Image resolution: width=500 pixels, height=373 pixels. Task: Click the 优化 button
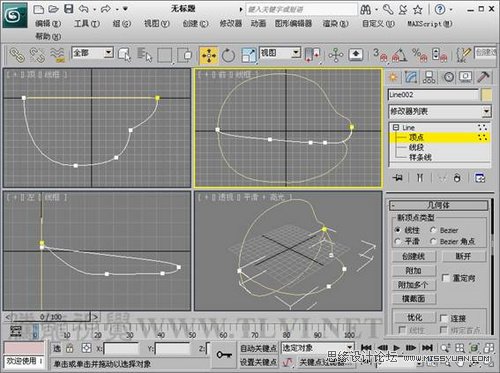coord(414,317)
